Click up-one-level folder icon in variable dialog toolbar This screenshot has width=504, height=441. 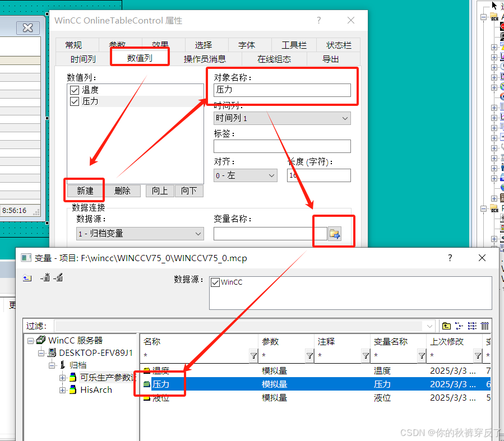tap(27, 278)
